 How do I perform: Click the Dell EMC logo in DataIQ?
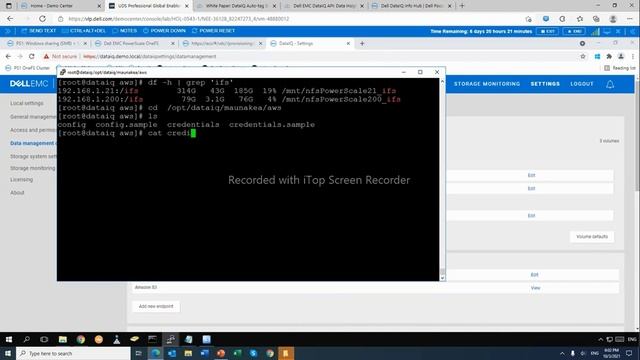(29, 84)
